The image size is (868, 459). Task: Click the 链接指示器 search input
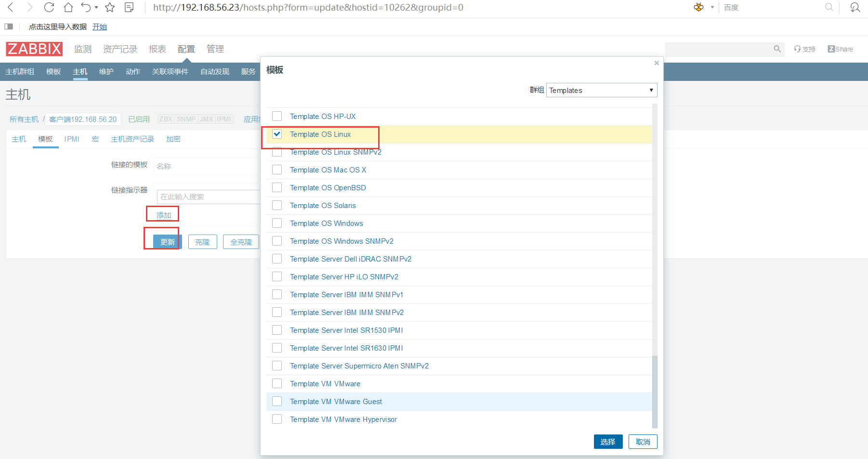(x=209, y=197)
